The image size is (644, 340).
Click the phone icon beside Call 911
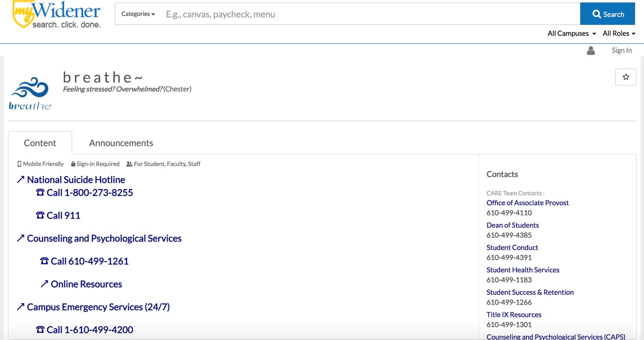pos(40,215)
